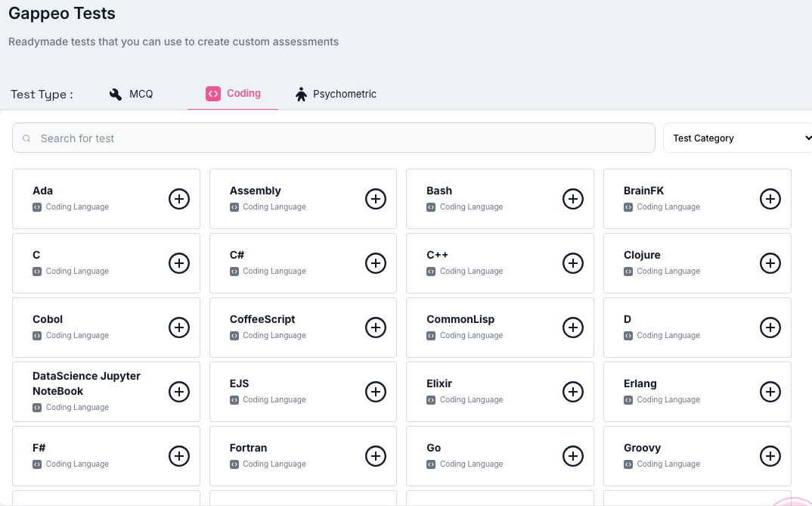Add the C++ coding test
Viewport: 812px width, 506px height.
(x=573, y=263)
